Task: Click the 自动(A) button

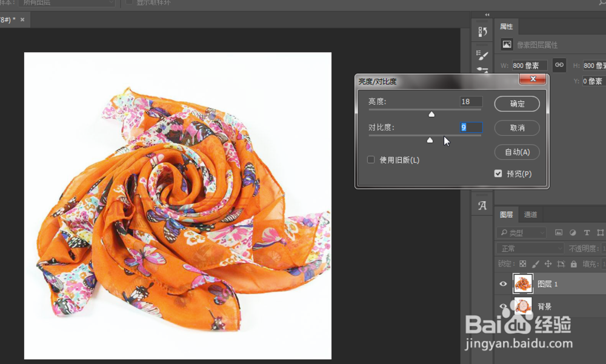Action: click(517, 152)
